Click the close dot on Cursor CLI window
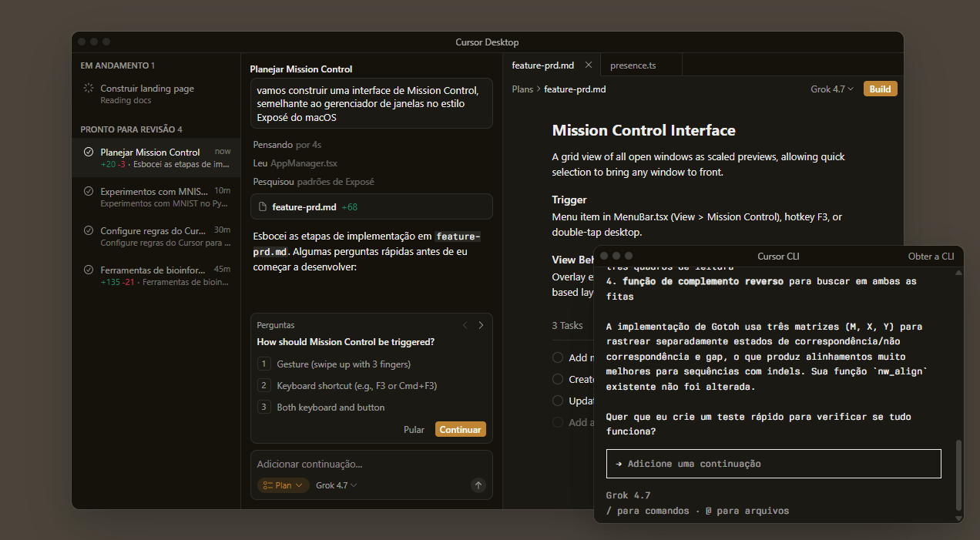This screenshot has height=540, width=980. coord(604,256)
